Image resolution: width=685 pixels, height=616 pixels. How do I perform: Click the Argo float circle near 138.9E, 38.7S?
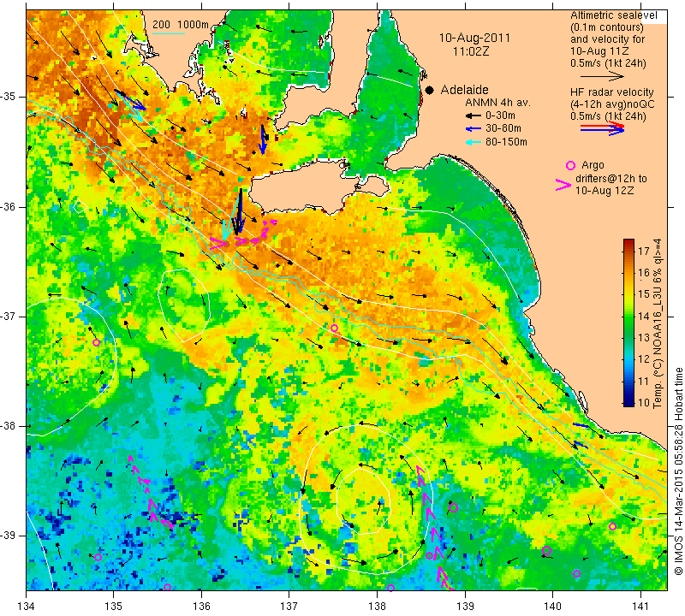pyautogui.click(x=453, y=507)
